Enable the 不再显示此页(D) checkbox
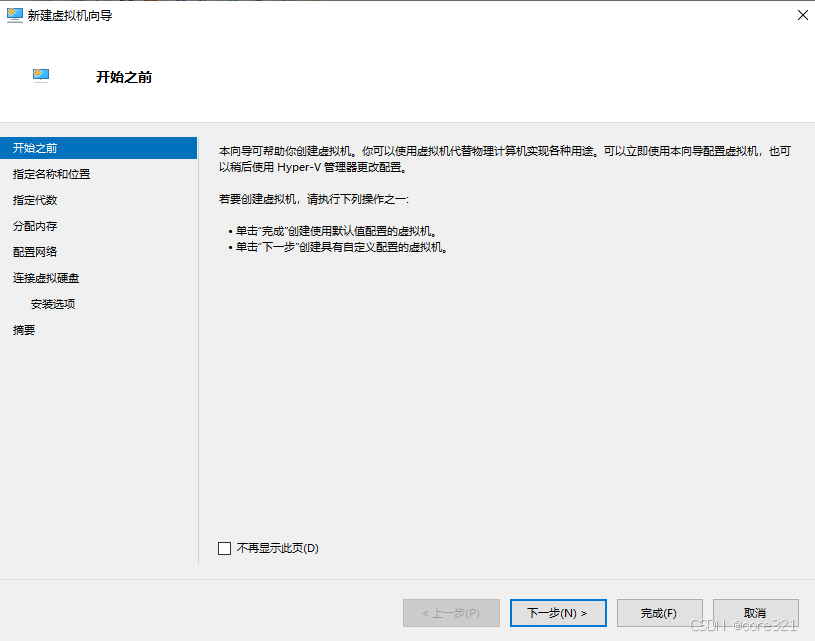Image resolution: width=815 pixels, height=641 pixels. pos(225,548)
